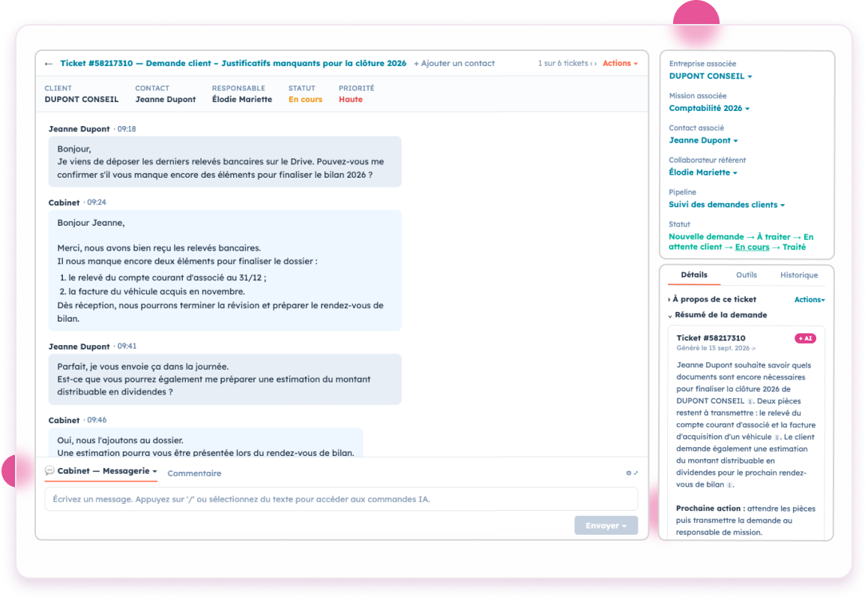
Task: Click the back arrow beside the ticket title
Action: click(x=49, y=64)
